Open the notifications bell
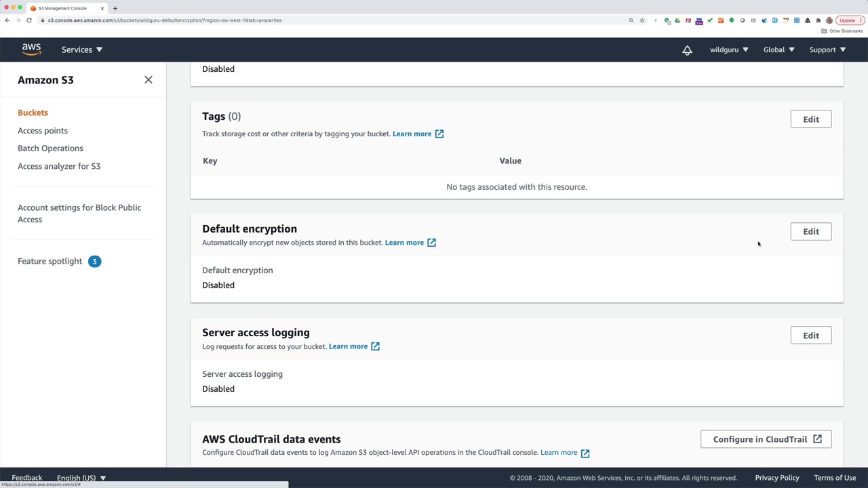The height and width of the screenshot is (488, 868). [x=687, y=50]
